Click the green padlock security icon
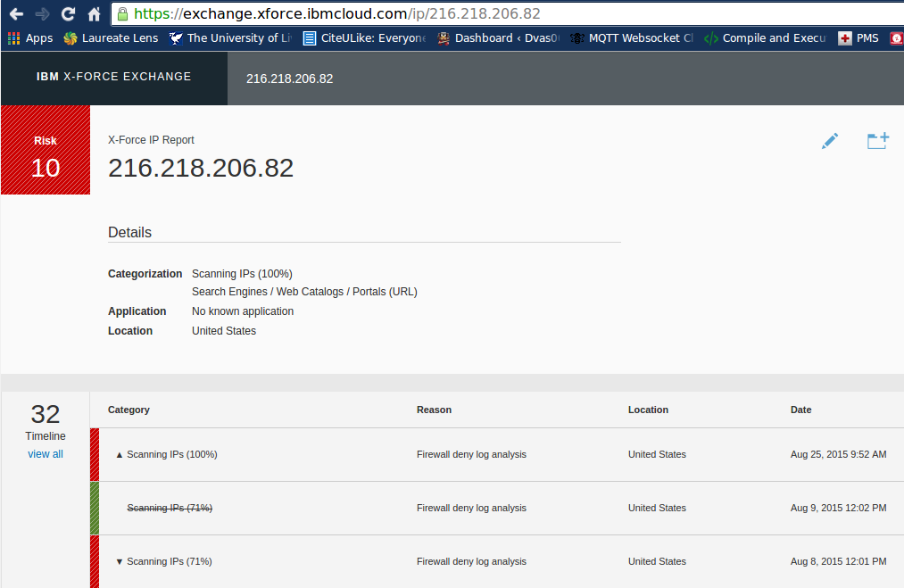The width and height of the screenshot is (904, 588). click(x=123, y=14)
